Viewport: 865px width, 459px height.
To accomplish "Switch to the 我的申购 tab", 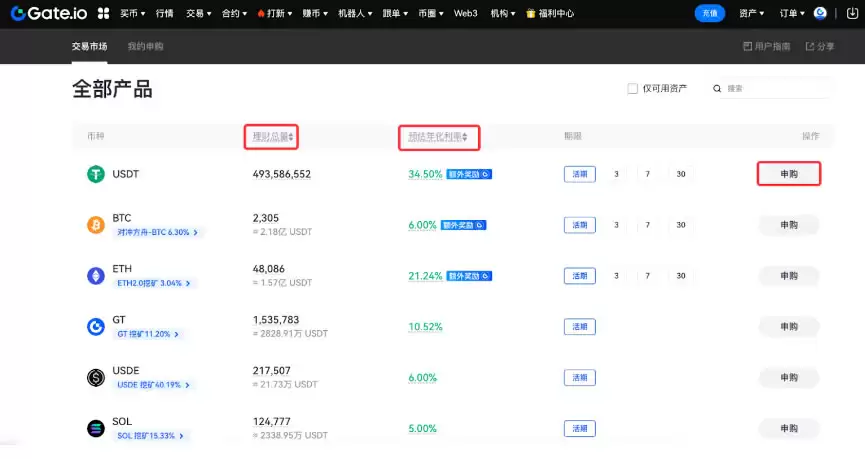I will 145,46.
